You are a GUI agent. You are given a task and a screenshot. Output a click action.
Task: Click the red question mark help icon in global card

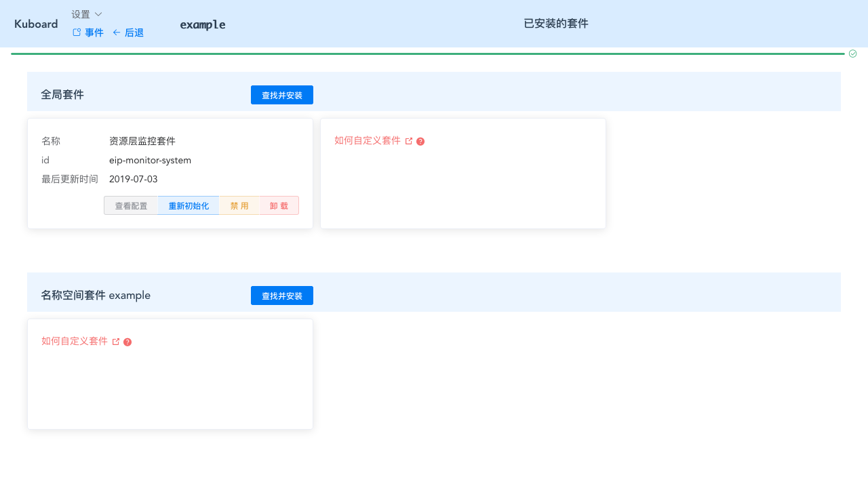click(420, 142)
